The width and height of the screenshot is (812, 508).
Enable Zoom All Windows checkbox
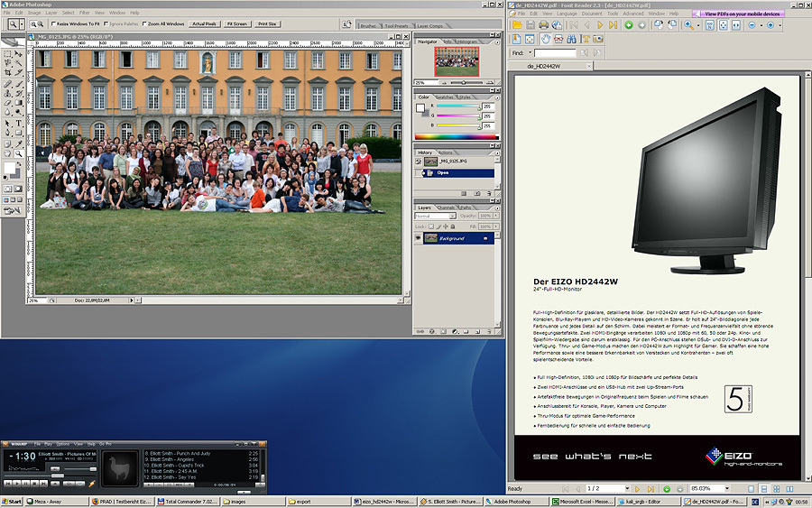(145, 23)
